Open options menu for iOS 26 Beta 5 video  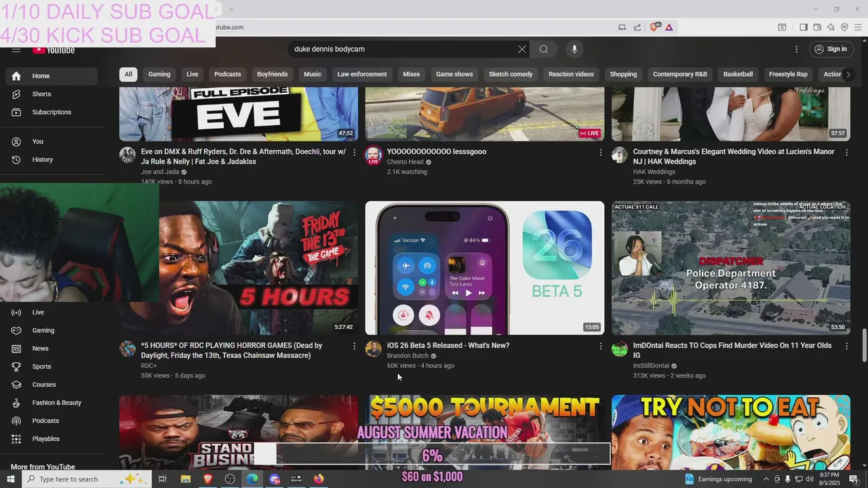tap(600, 346)
